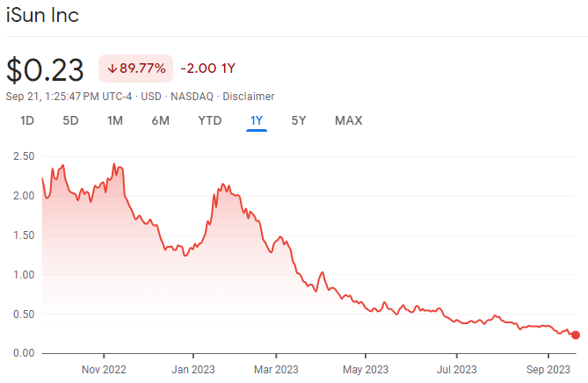The height and width of the screenshot is (383, 588).
Task: Click the $0.23 price value
Action: tap(45, 70)
